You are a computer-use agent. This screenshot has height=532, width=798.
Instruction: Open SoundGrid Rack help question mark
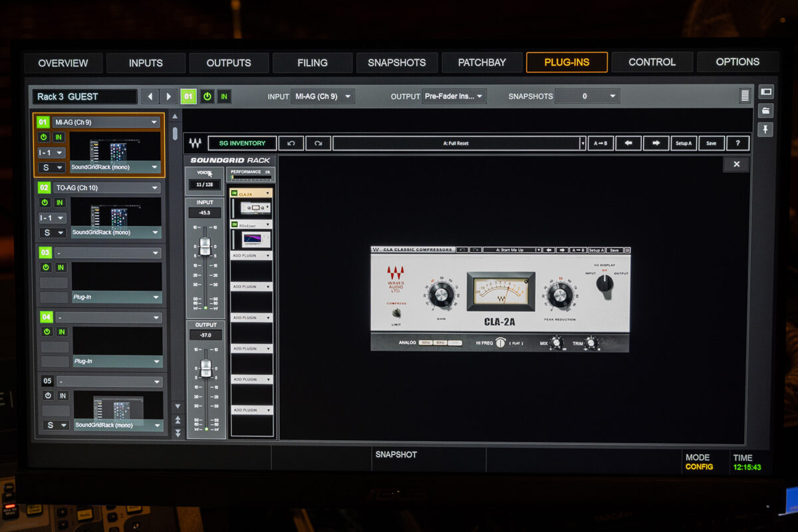tap(737, 143)
